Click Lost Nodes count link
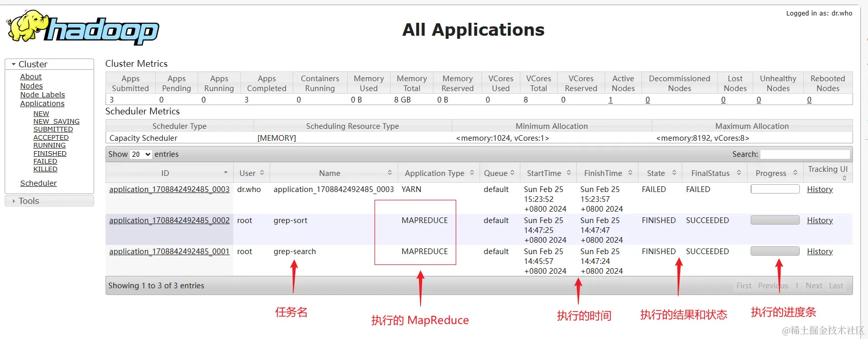This screenshot has width=868, height=339. [723, 100]
